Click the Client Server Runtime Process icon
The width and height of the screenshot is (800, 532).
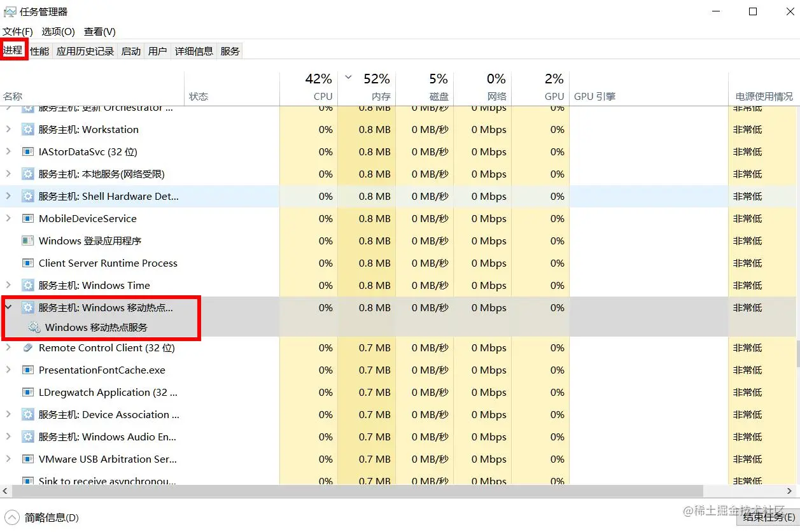[x=28, y=263]
